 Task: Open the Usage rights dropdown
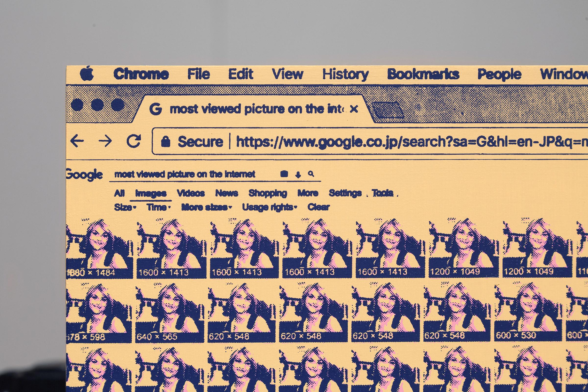269,208
